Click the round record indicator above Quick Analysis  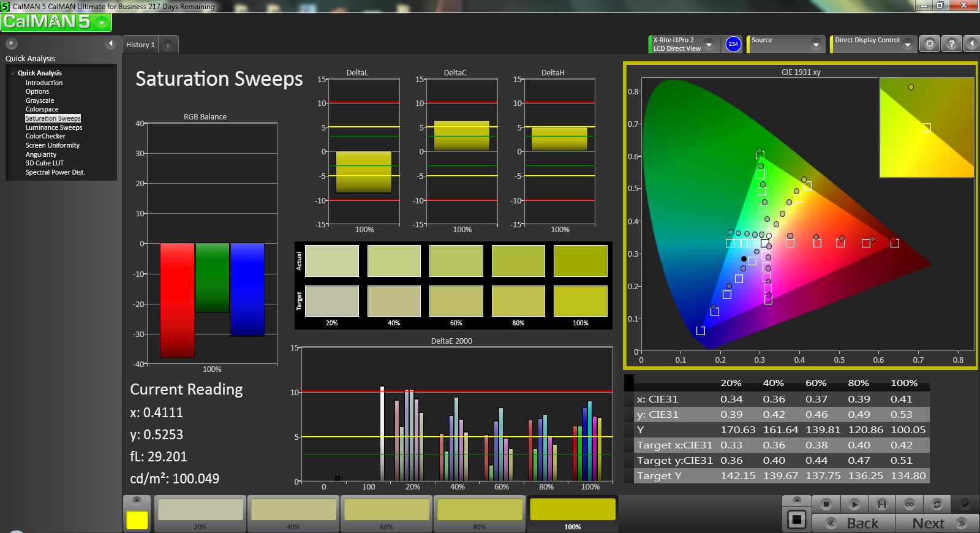click(x=12, y=43)
